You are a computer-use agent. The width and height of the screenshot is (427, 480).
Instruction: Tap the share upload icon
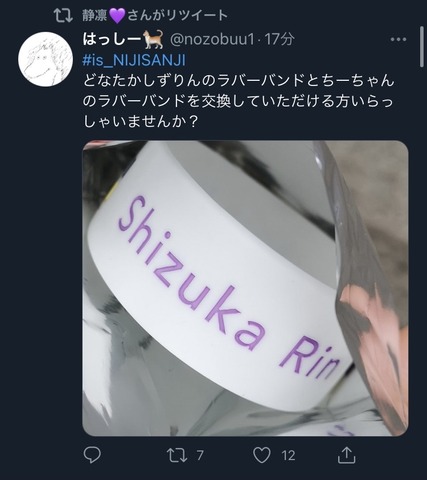(347, 455)
